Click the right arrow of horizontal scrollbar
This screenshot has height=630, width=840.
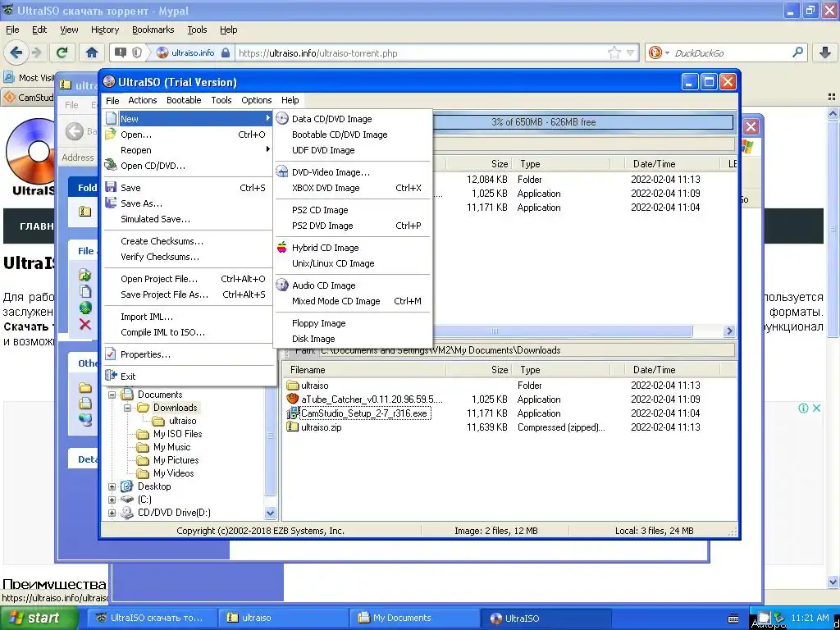[729, 331]
